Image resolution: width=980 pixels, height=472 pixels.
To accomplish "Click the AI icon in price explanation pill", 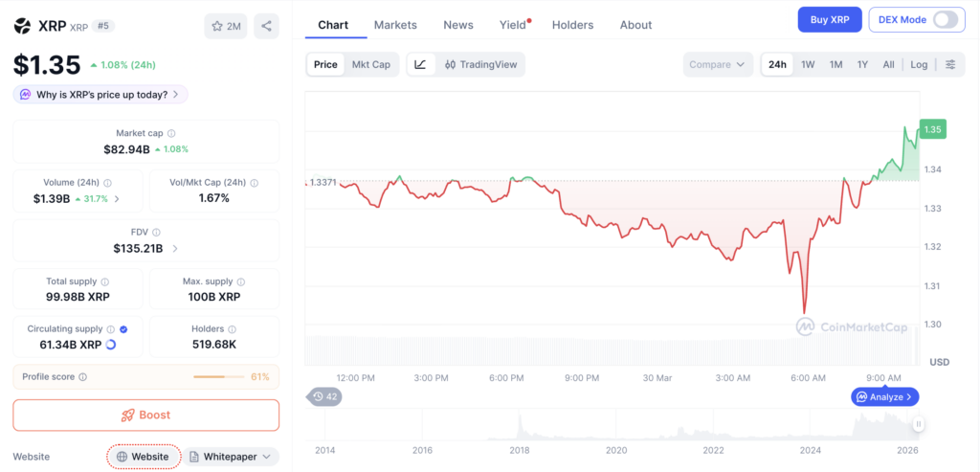I will (25, 95).
